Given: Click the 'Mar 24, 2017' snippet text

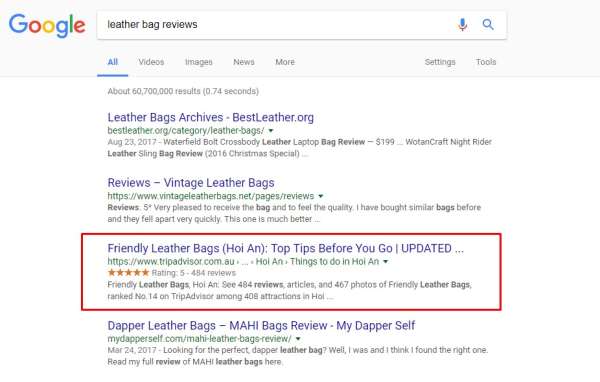Looking at the screenshot, I should [132, 350].
